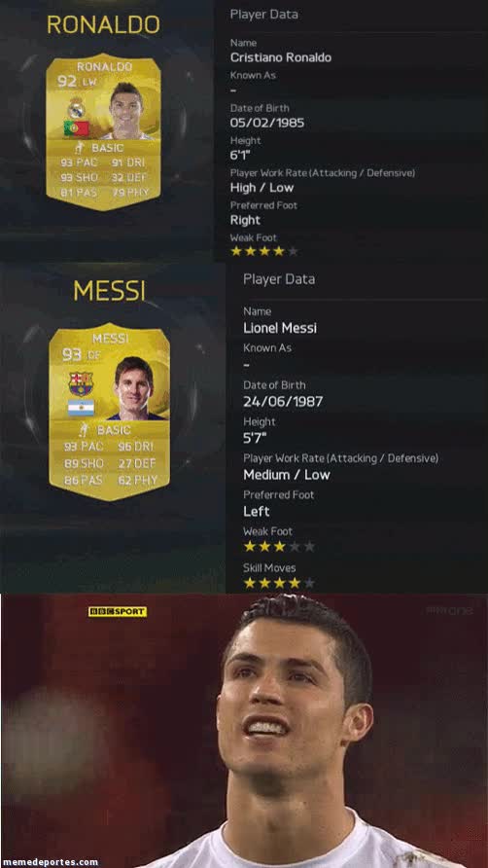Click the FC Barcelona crest on Messi card
The height and width of the screenshot is (868, 488).
[81, 383]
